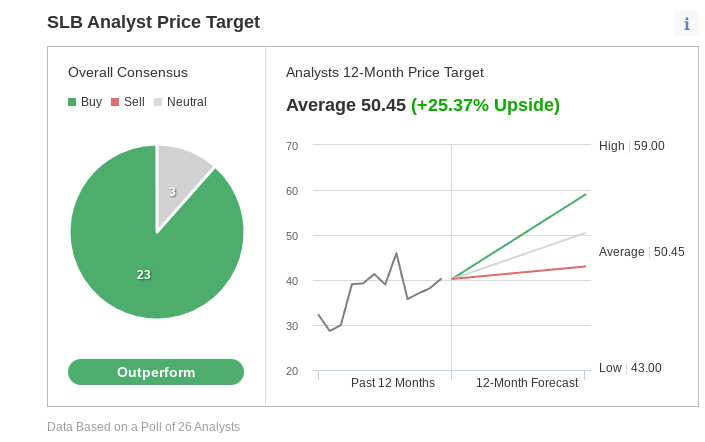Select the green Buy pie slice labeled 23
705x442 pixels.
(x=144, y=274)
